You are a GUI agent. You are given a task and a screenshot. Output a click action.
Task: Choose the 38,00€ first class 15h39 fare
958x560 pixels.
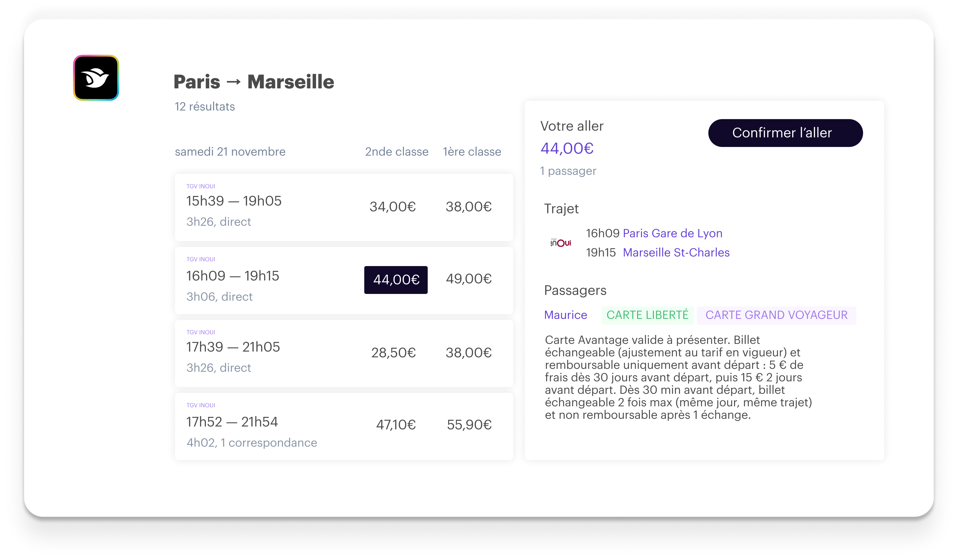click(x=468, y=207)
